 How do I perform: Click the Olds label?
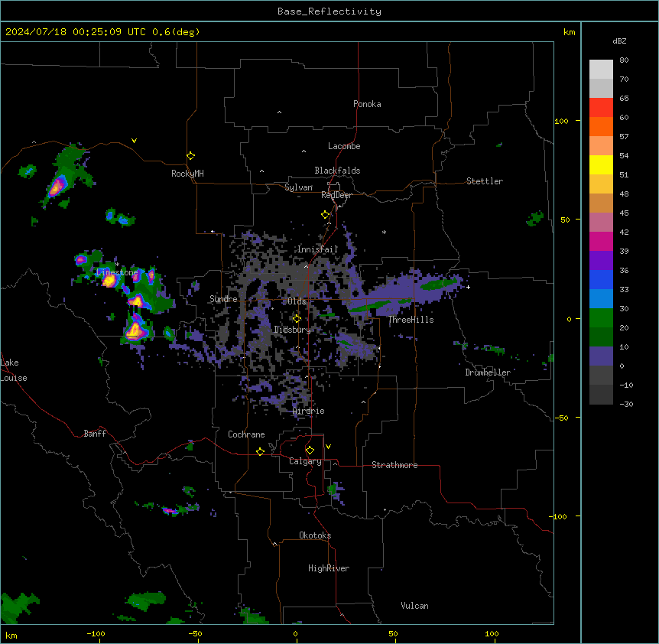(297, 301)
